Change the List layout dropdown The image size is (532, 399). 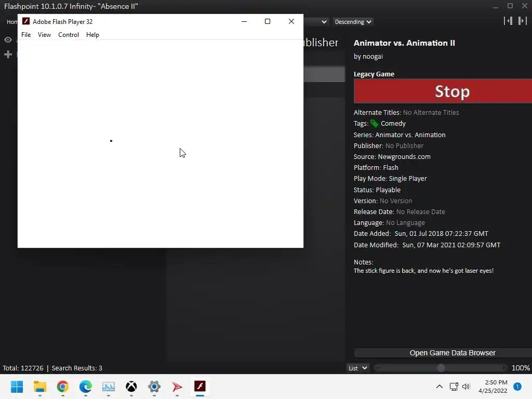click(357, 368)
